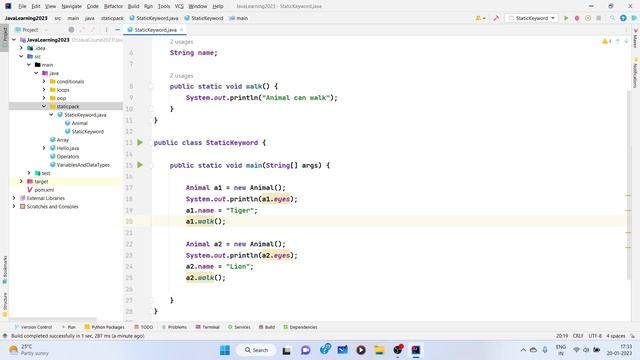Collapse the staticpack folder
The width and height of the screenshot is (640, 360).
point(44,107)
